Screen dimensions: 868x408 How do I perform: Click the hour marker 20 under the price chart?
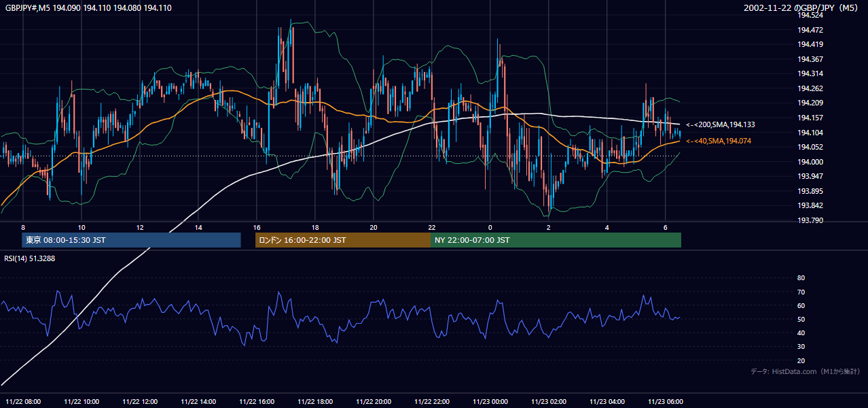pyautogui.click(x=374, y=227)
